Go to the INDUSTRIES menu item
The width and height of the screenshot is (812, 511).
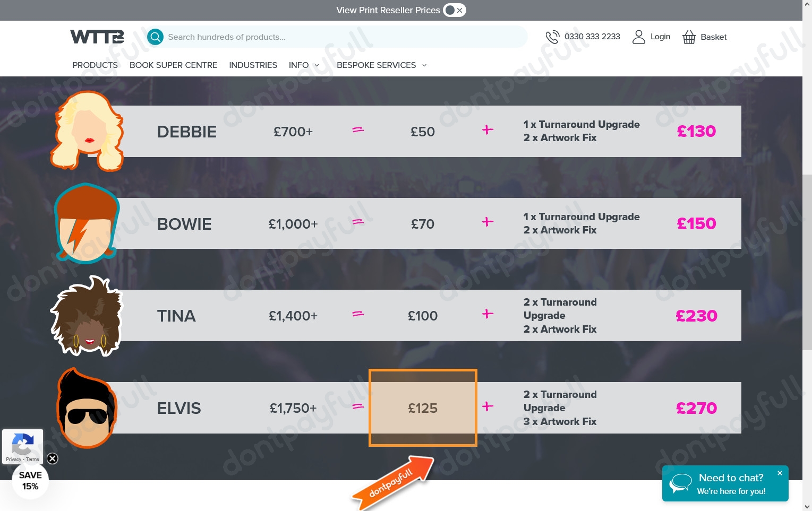click(x=253, y=65)
